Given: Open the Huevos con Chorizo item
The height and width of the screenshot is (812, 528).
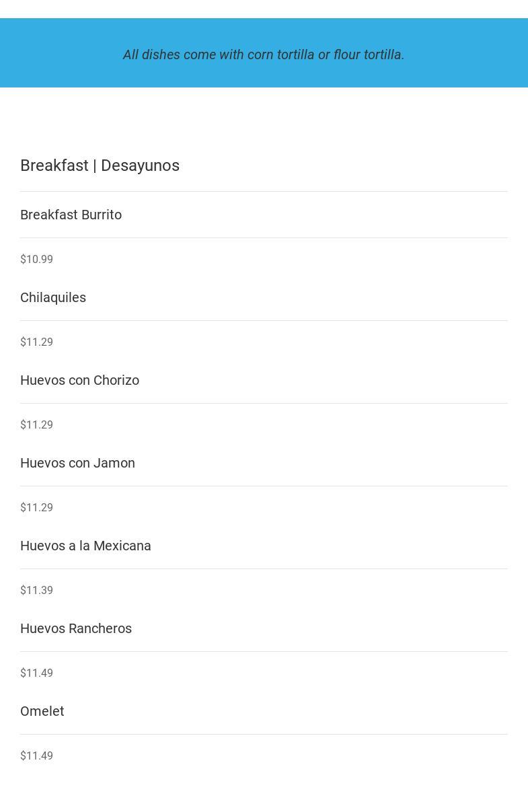Looking at the screenshot, I should point(79,380).
